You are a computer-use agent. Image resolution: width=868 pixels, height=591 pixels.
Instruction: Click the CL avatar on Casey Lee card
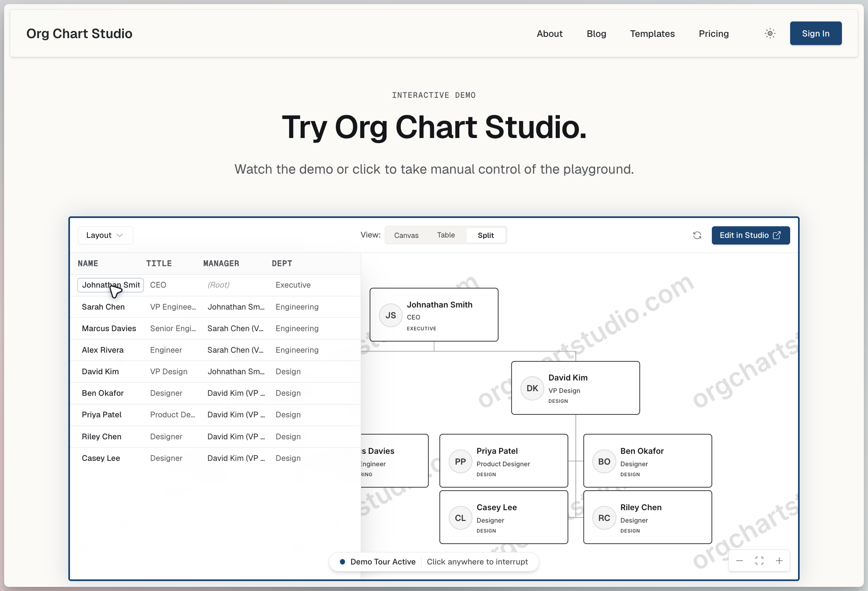pyautogui.click(x=460, y=518)
